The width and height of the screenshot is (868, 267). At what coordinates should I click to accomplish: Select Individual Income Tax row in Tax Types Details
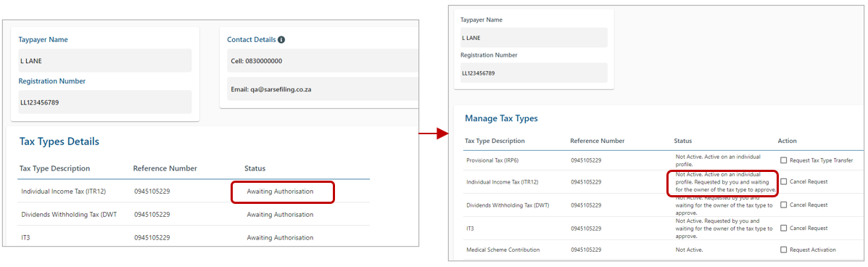tap(194, 191)
